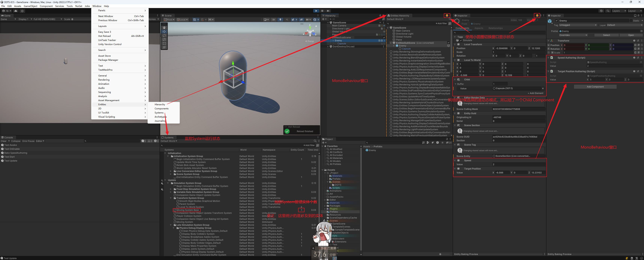The width and height of the screenshot is (644, 260).
Task: Toggle the Static checkbox
Action: 631,21
